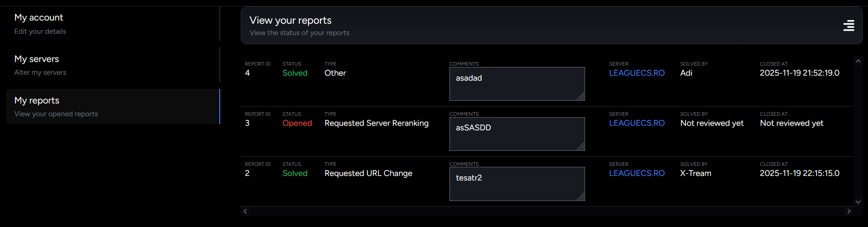The width and height of the screenshot is (868, 227).
Task: Follow the LEAGUECS.RO link on report 3
Action: click(x=636, y=123)
